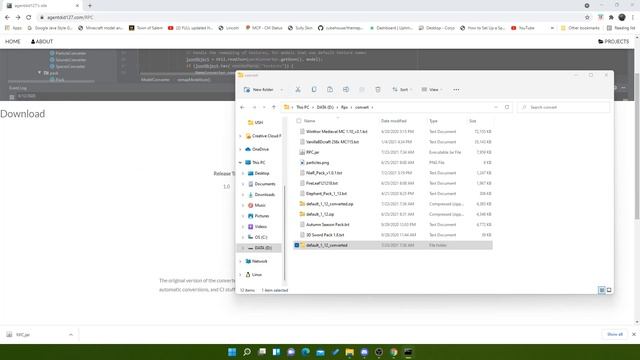Screen dimensions: 640x360
Task: Open the YouTube bookmark
Action: point(522,28)
